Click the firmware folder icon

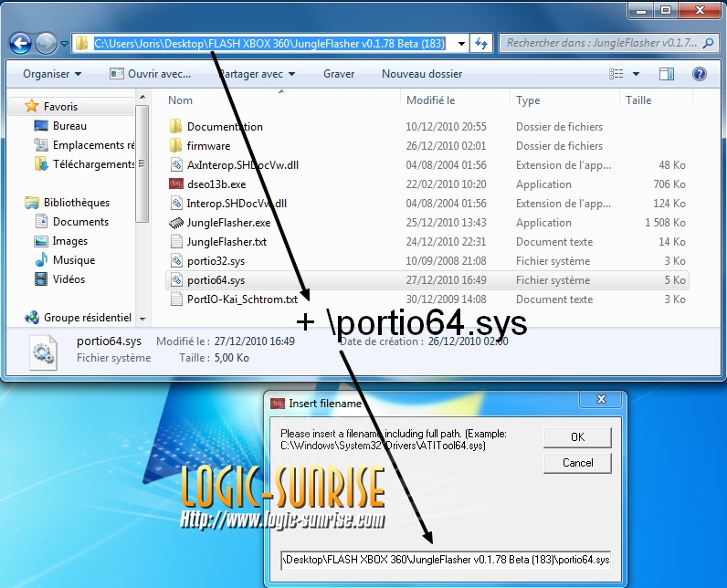point(175,145)
